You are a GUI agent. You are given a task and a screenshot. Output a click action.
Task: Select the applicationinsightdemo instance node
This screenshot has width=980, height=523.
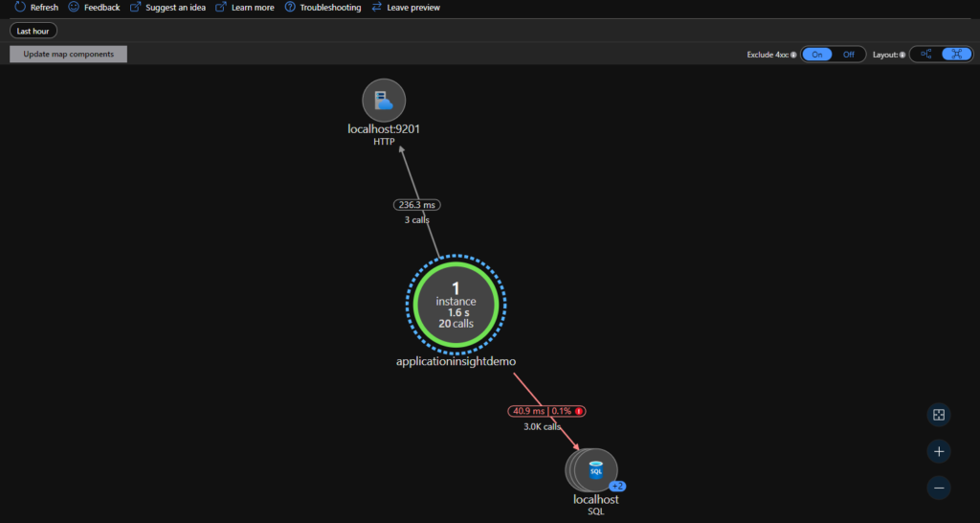(457, 303)
